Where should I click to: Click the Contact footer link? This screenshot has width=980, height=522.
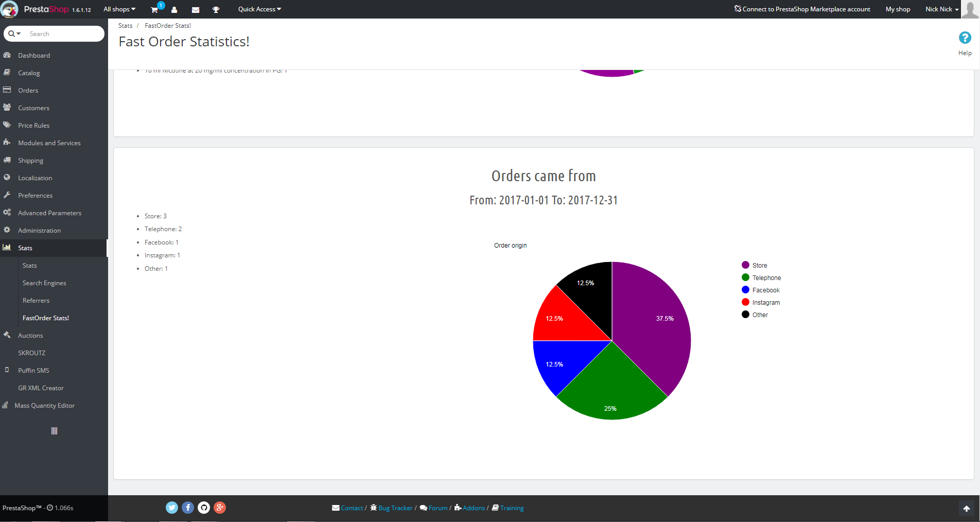348,508
